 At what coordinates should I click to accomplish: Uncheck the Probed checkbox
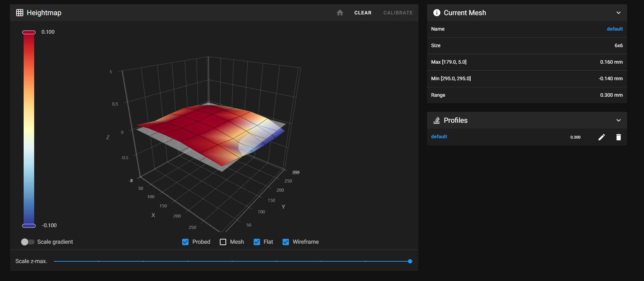click(185, 242)
